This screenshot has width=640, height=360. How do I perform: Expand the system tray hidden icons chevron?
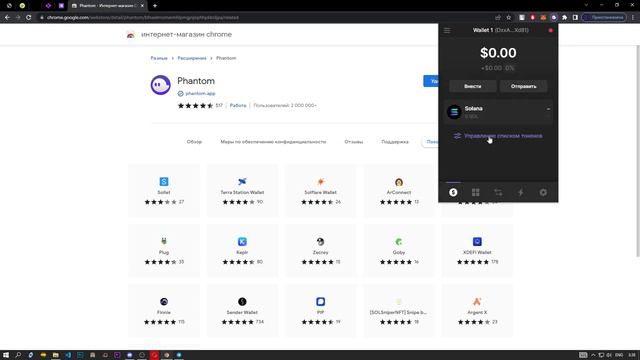pyautogui.click(x=593, y=355)
